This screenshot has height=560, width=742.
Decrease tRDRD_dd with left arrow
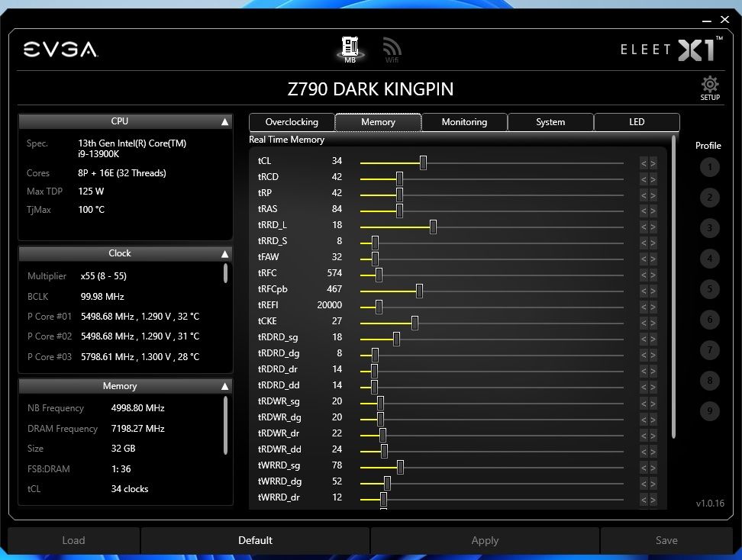644,388
